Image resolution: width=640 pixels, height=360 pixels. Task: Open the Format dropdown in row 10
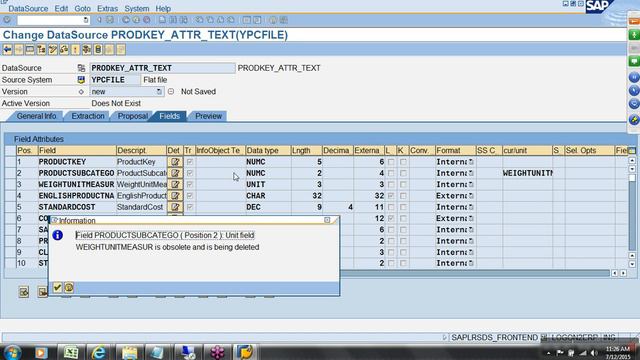(x=471, y=264)
